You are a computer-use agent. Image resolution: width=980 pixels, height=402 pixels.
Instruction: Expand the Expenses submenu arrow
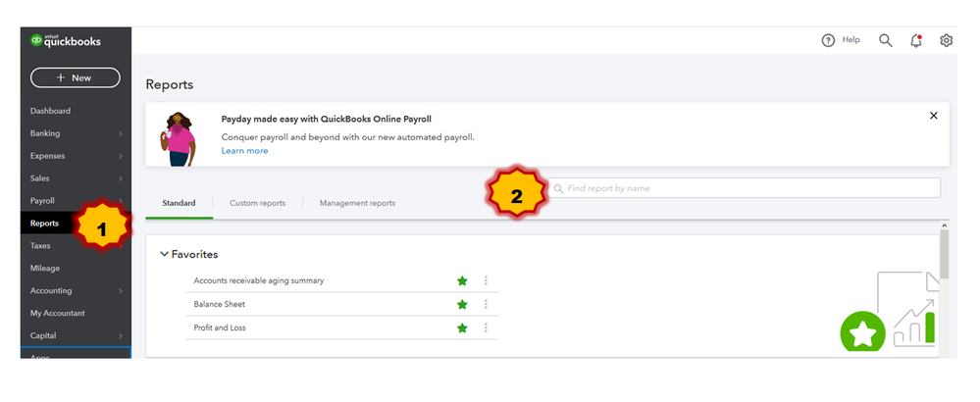(121, 156)
